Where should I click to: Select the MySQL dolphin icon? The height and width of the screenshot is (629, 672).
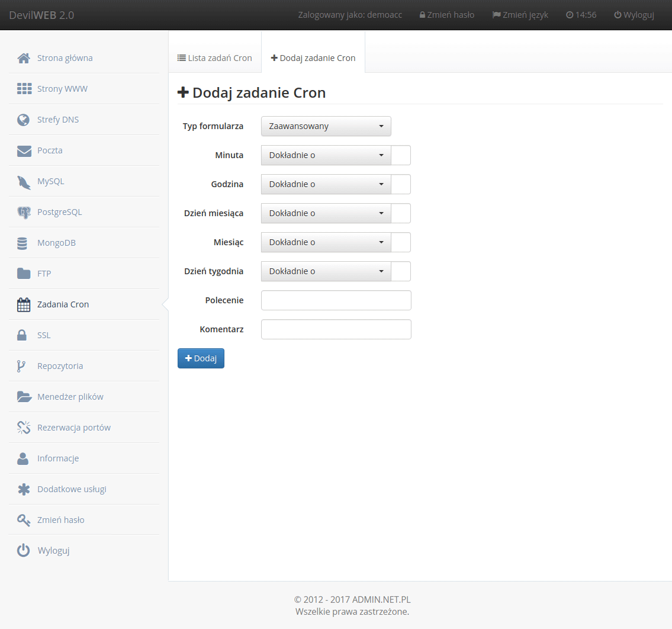[x=24, y=181]
